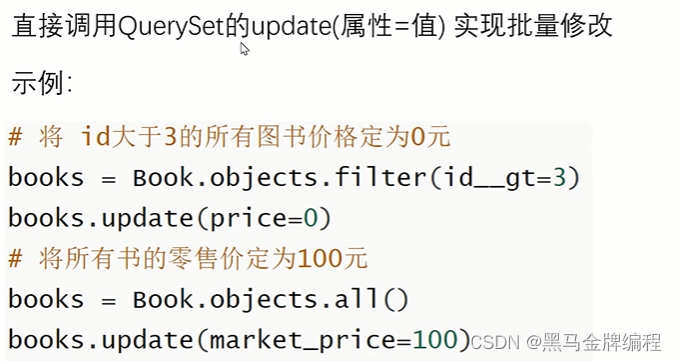This screenshot has width=677, height=361.
Task: Click the Book.objects.all() code line
Action: pos(208,299)
